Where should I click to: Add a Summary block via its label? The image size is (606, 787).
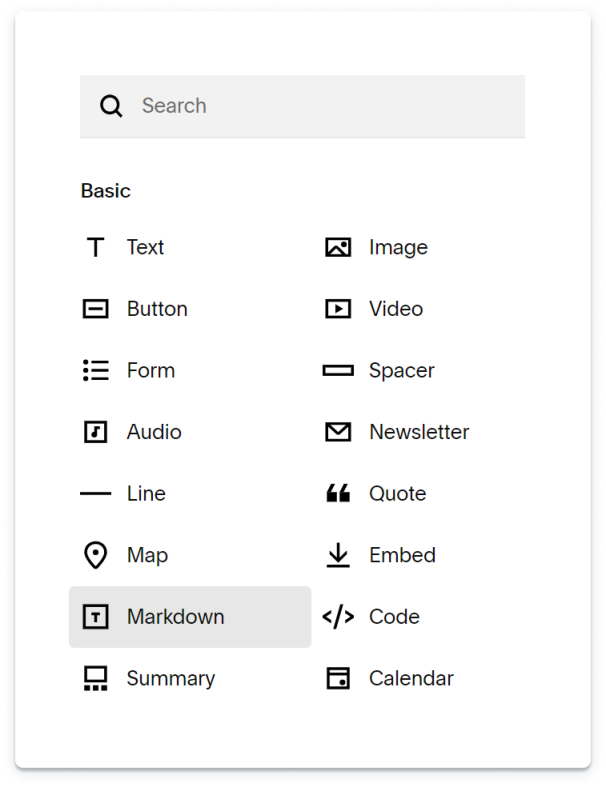point(171,679)
